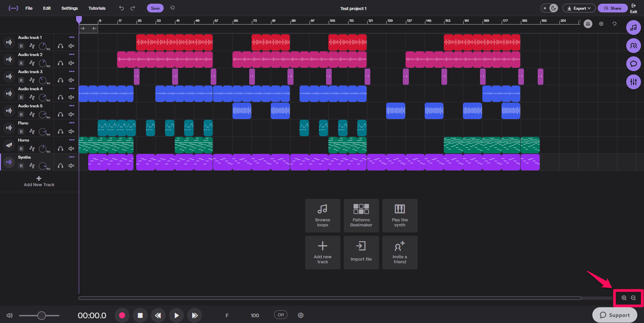The height and width of the screenshot is (323, 644).
Task: Click the red record button
Action: [x=122, y=315]
